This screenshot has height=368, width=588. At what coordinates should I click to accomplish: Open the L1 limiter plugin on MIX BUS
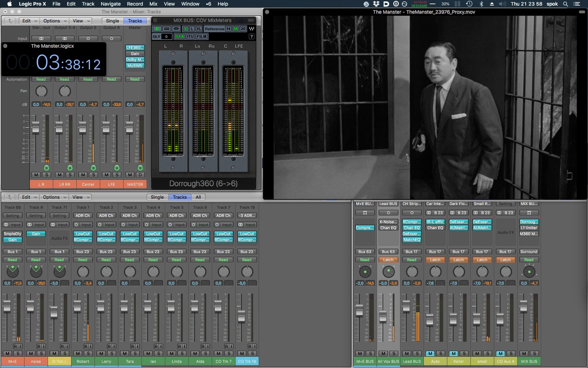click(529, 228)
